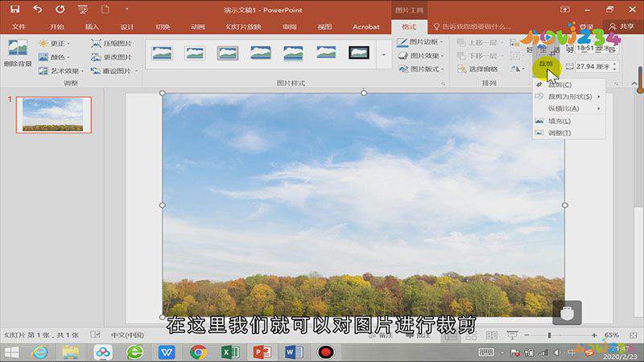This screenshot has width=644, height=362.
Task: Switch to the Acrobat tab
Action: 366,27
